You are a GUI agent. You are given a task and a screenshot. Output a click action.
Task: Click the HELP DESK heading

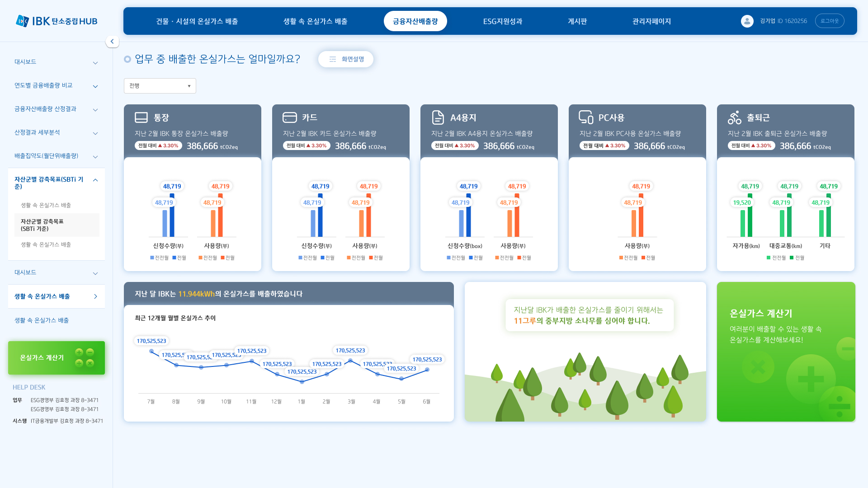coord(29,387)
